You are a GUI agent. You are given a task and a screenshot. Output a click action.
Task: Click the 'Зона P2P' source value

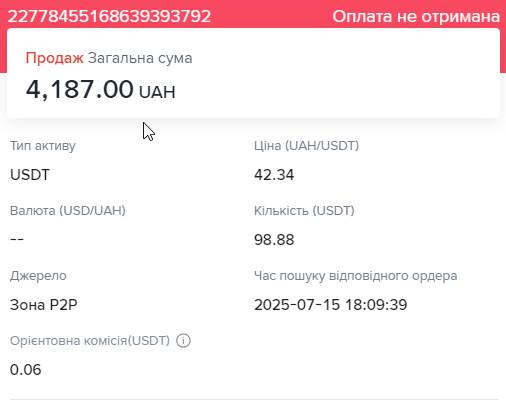click(x=44, y=305)
